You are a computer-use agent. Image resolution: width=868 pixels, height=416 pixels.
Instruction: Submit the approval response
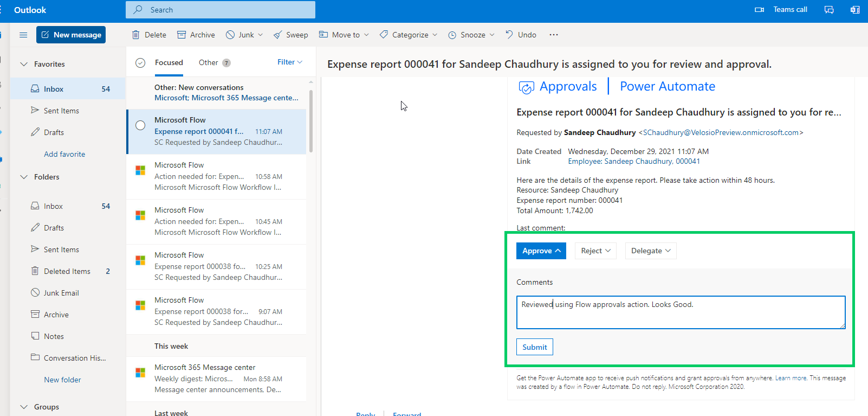(x=534, y=347)
